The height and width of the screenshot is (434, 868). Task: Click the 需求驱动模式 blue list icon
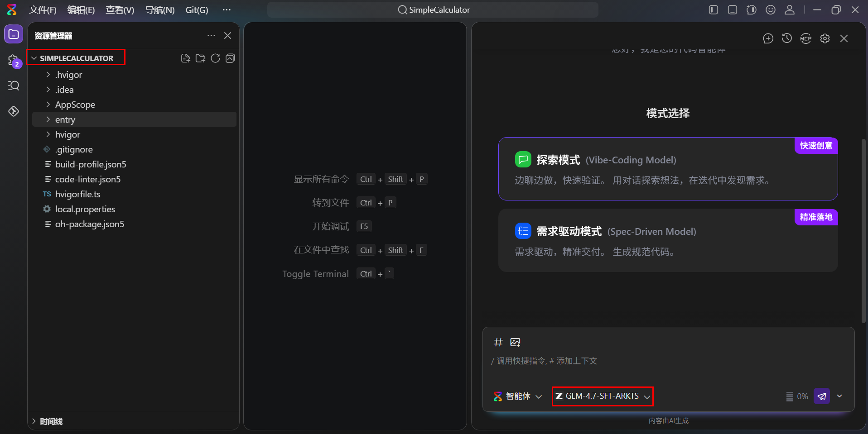coord(523,231)
